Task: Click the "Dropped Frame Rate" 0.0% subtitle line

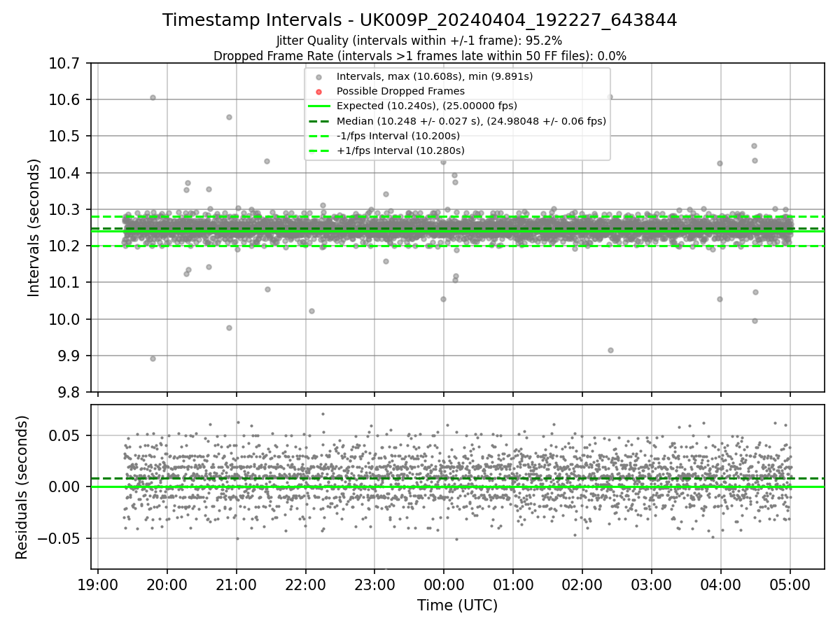Action: (419, 56)
